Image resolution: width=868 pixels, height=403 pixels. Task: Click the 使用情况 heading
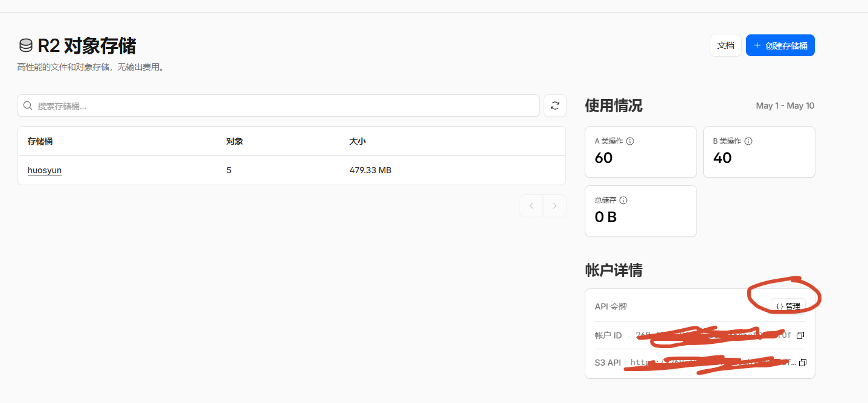[x=614, y=106]
